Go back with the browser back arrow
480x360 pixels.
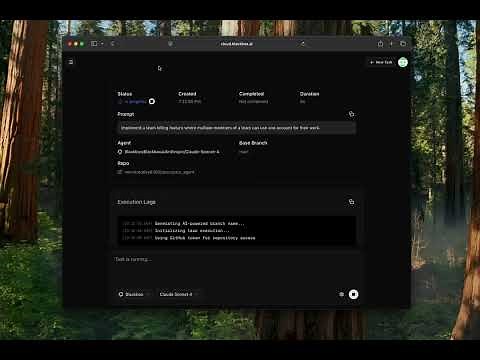[x=112, y=44]
